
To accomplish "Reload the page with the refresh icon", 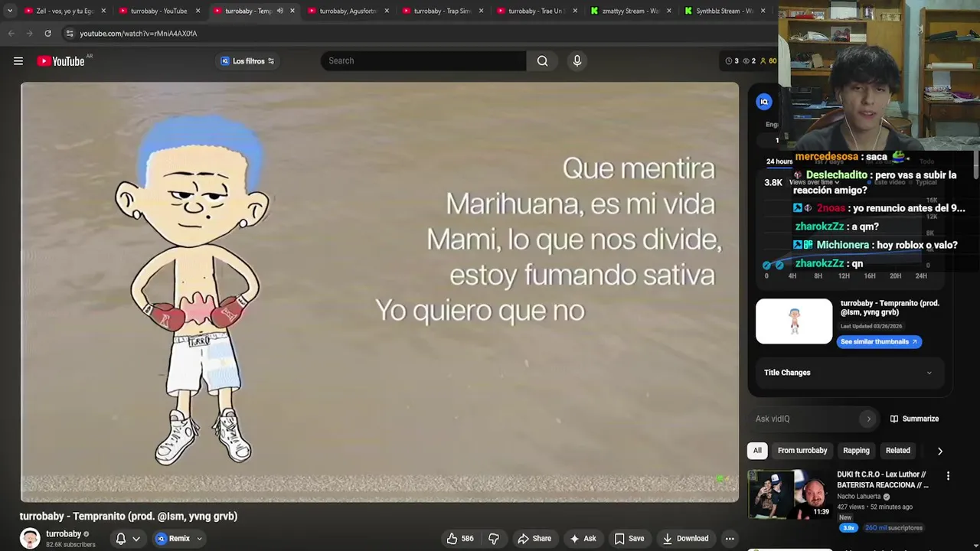I will (x=47, y=34).
